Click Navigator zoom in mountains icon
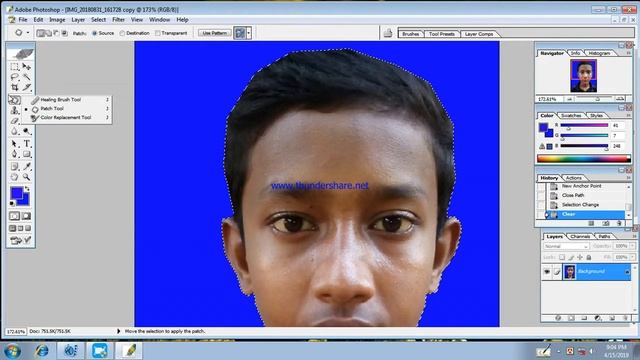Image resolution: width=640 pixels, height=360 pixels. click(620, 99)
